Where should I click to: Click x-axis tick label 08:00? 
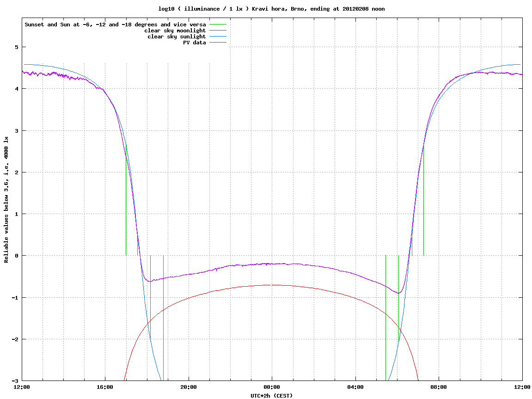click(439, 387)
